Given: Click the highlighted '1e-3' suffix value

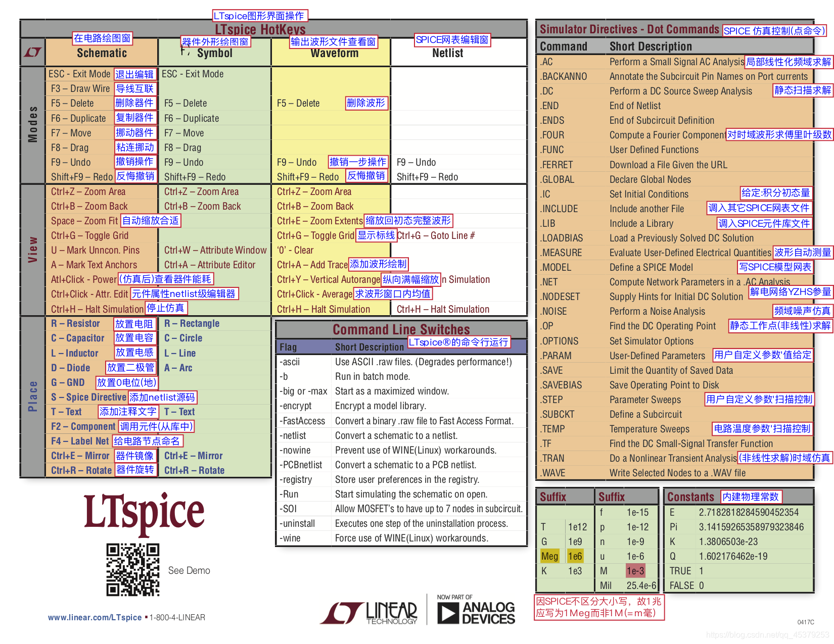Looking at the screenshot, I should point(635,571).
